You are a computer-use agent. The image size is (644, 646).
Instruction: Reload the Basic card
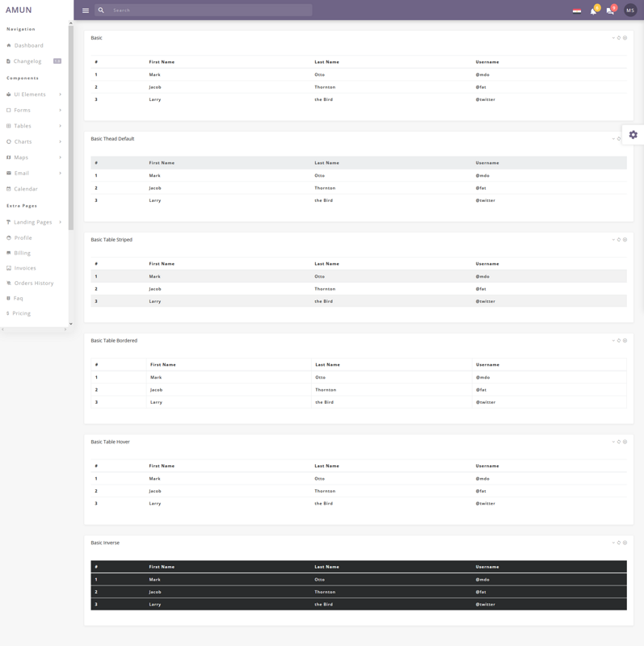tap(619, 38)
